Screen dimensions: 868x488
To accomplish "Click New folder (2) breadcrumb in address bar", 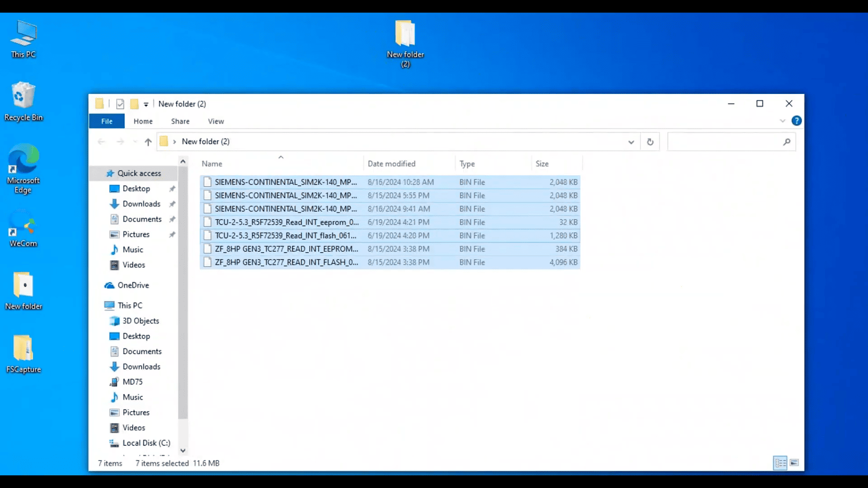I will 206,141.
